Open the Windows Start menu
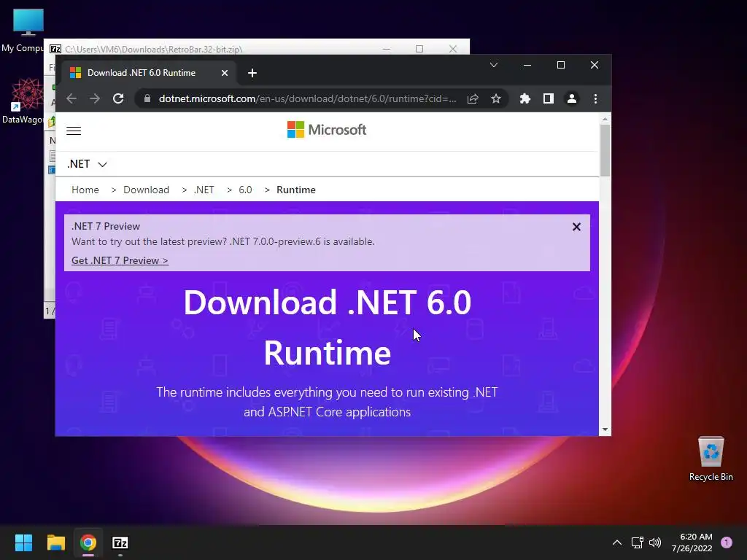Viewport: 747px width, 560px height. click(23, 542)
